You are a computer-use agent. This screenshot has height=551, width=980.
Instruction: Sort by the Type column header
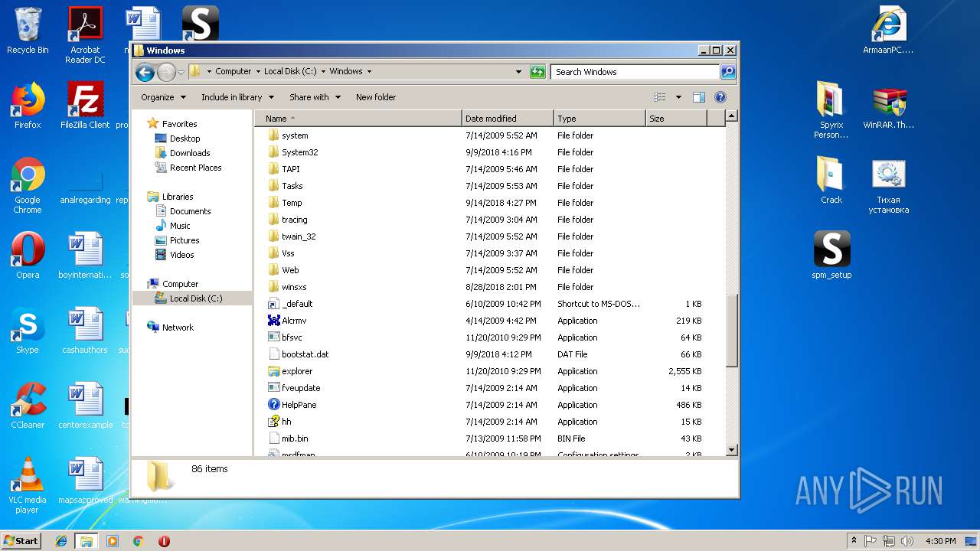click(599, 119)
